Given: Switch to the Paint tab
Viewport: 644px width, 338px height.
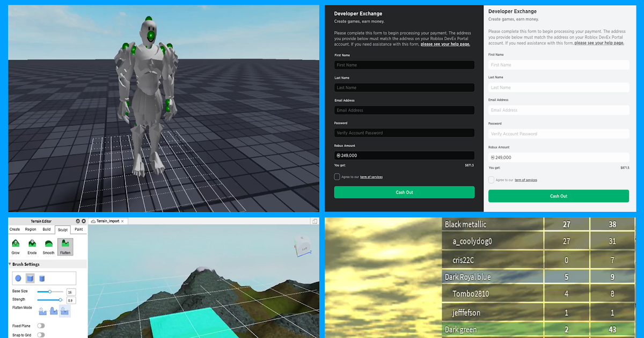Looking at the screenshot, I should click(x=78, y=229).
